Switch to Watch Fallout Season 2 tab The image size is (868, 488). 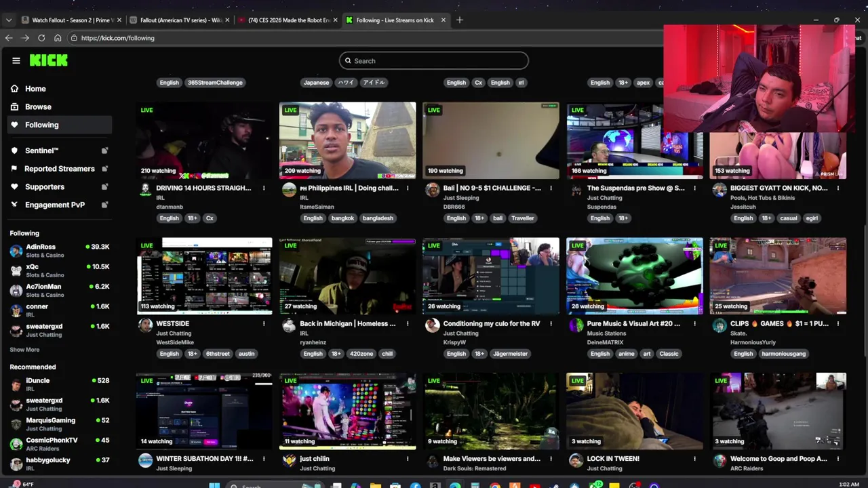[x=72, y=20]
